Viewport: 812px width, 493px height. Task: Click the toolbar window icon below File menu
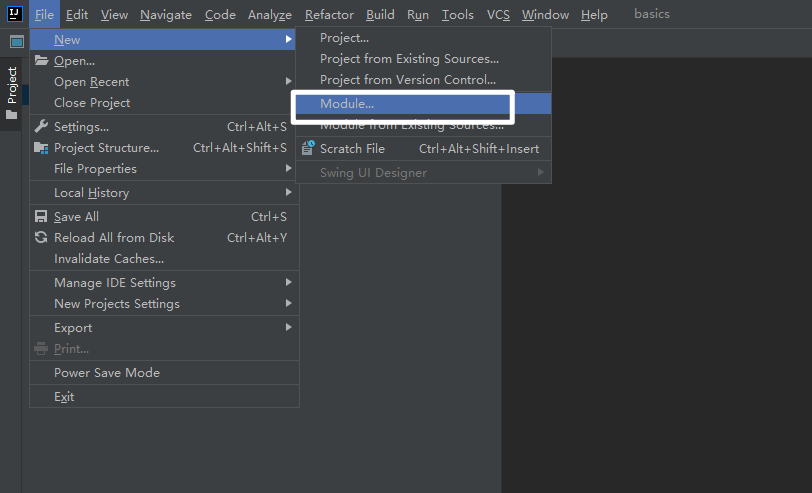pyautogui.click(x=17, y=41)
